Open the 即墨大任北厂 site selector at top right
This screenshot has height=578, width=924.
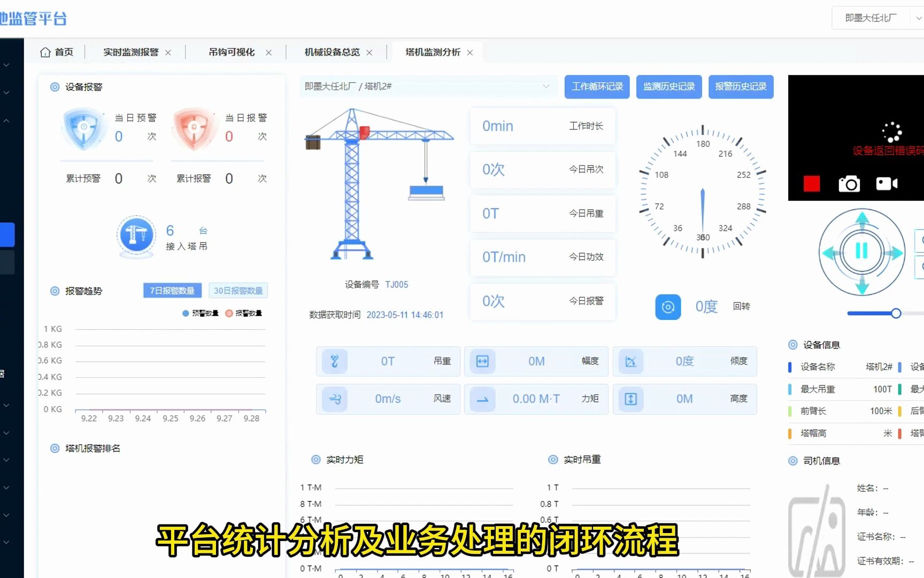[877, 18]
